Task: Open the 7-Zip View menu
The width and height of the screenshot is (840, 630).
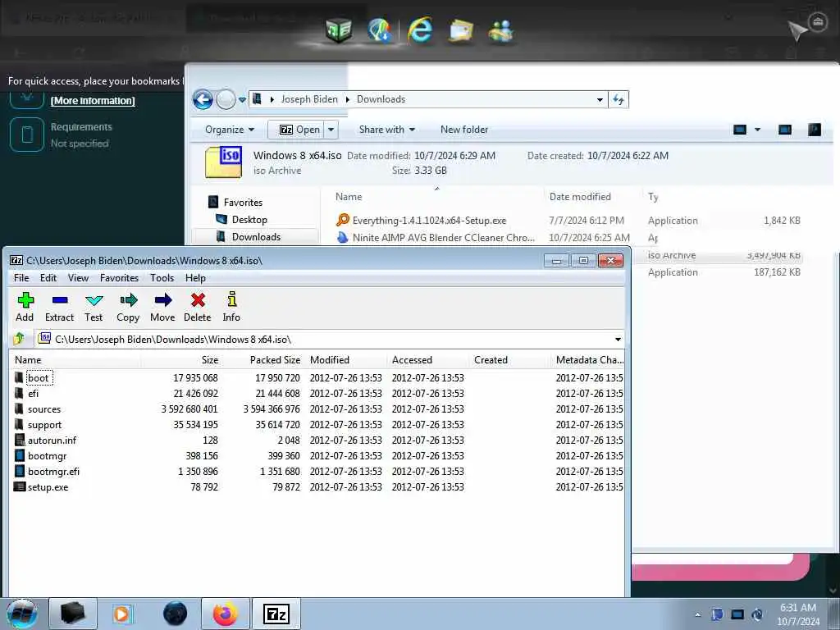Action: (78, 278)
